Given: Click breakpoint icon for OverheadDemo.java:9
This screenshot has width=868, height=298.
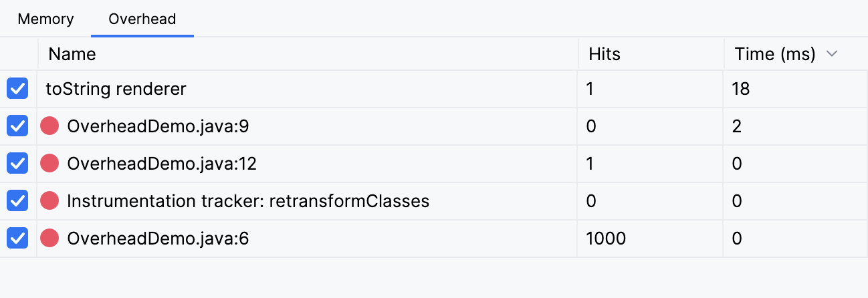Looking at the screenshot, I should click(49, 126).
